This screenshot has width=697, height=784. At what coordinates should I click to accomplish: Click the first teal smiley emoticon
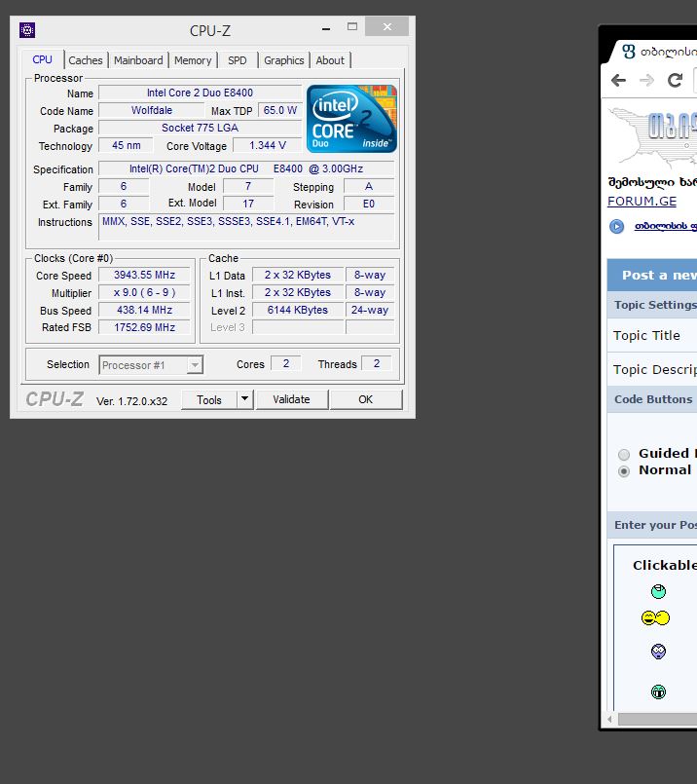[659, 591]
